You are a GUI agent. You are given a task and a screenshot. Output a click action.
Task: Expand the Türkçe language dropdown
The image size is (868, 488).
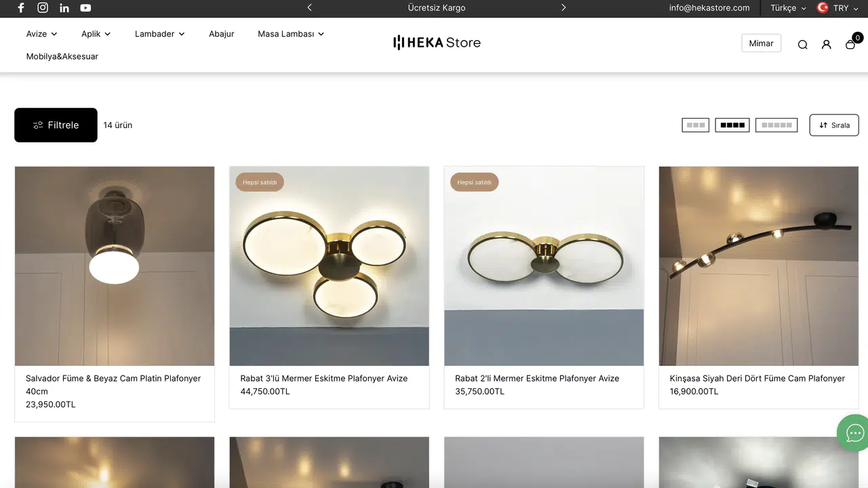[788, 8]
